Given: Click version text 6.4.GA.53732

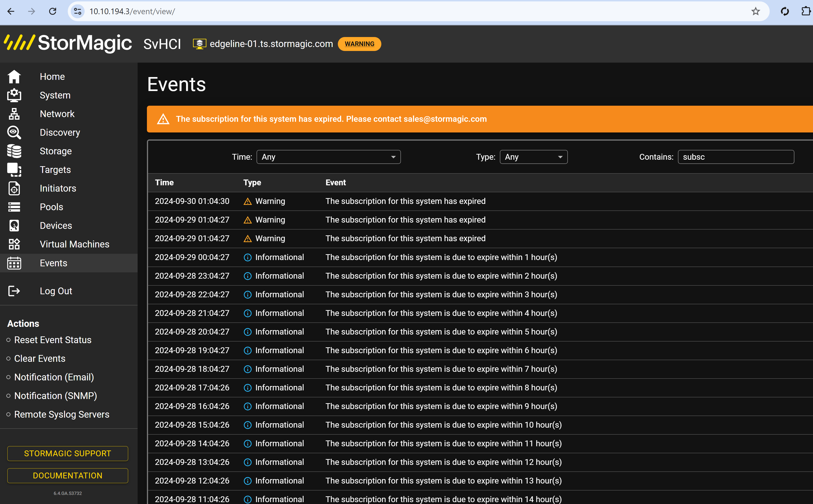Looking at the screenshot, I should coord(68,493).
